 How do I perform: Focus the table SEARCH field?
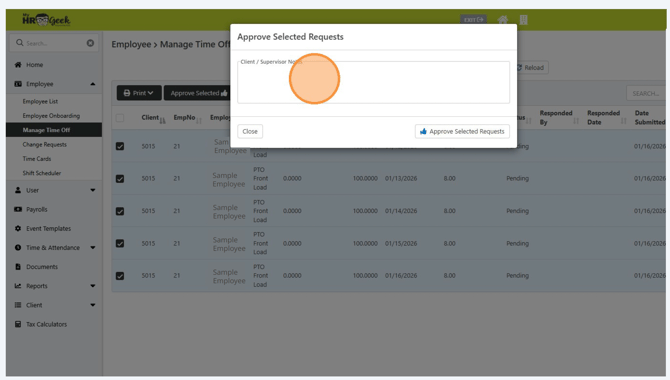pyautogui.click(x=646, y=93)
